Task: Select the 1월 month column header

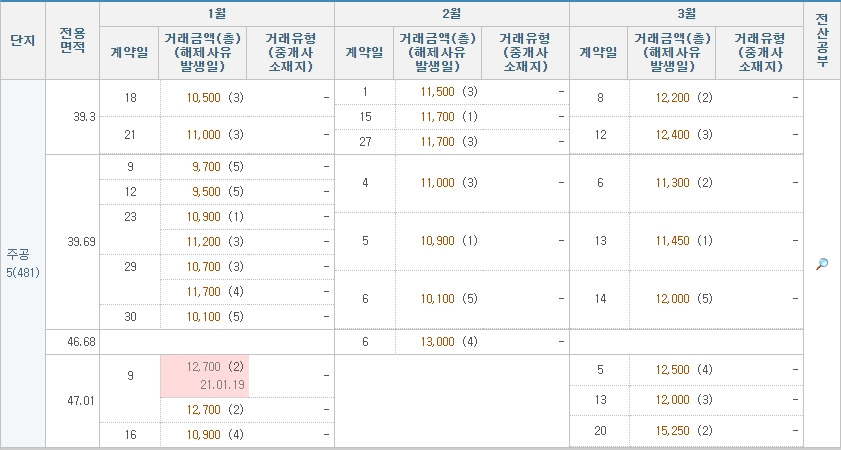Action: tap(217, 14)
